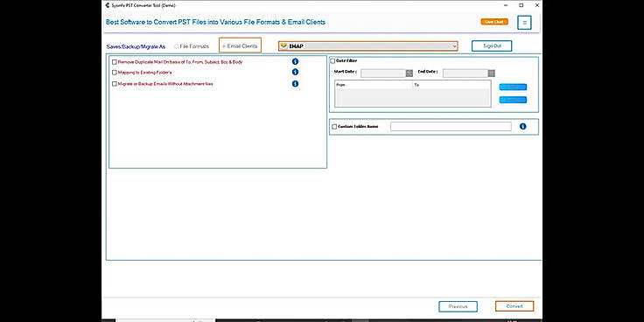The image size is (644, 322).
Task: Click the Remove date range blue button
Action: 513,100
